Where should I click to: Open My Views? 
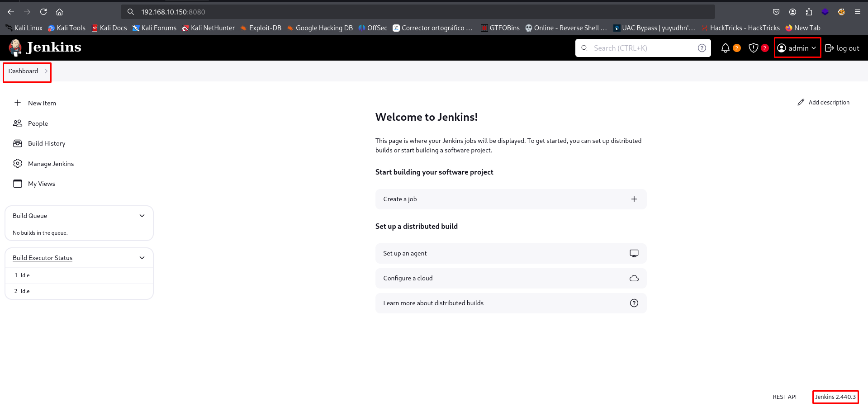[x=42, y=184]
